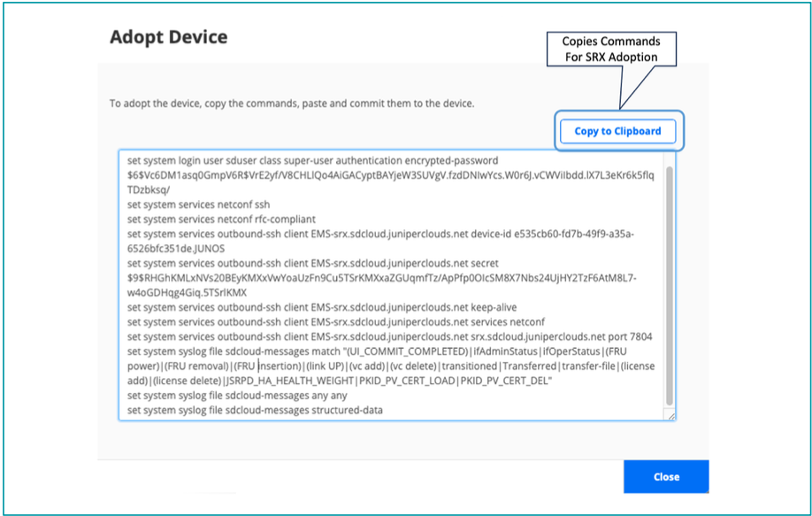Close the Adopt Device dialog
The image size is (812, 516).
(x=665, y=476)
